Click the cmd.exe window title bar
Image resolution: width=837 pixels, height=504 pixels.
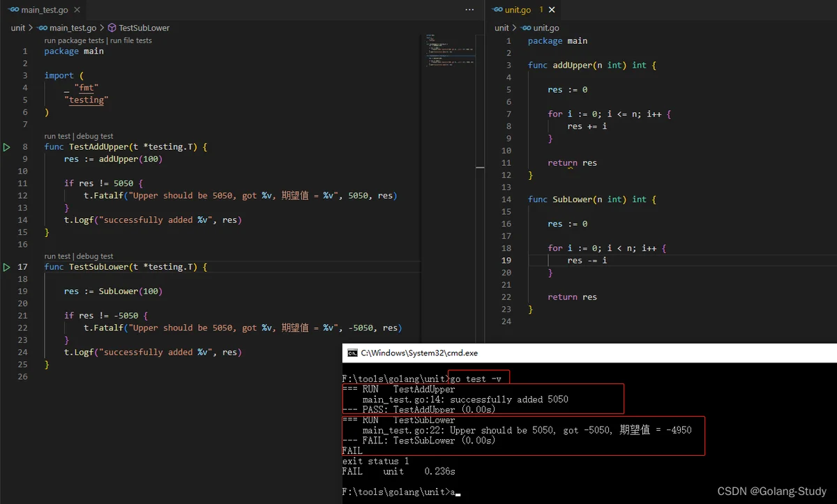(x=589, y=353)
